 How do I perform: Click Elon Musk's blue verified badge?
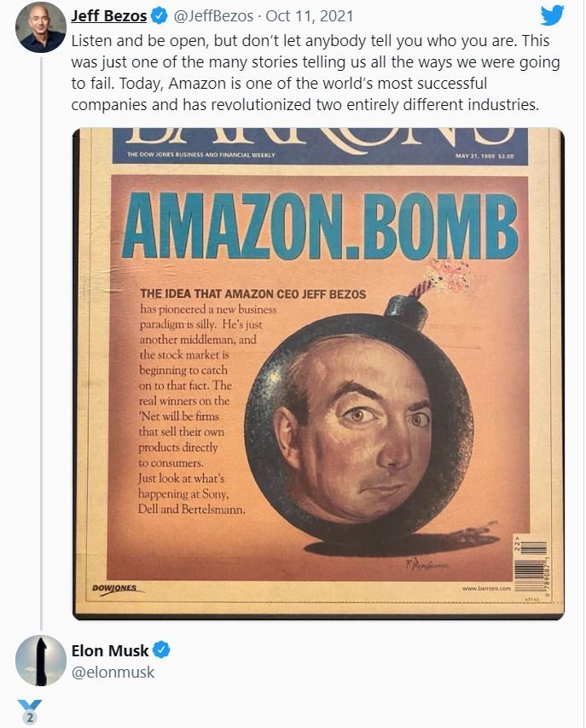[161, 651]
